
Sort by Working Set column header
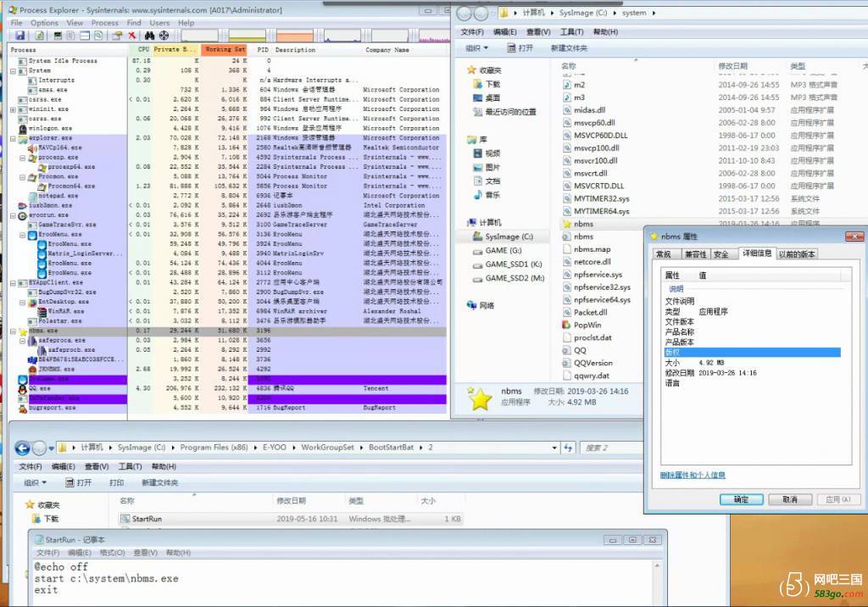(x=223, y=49)
